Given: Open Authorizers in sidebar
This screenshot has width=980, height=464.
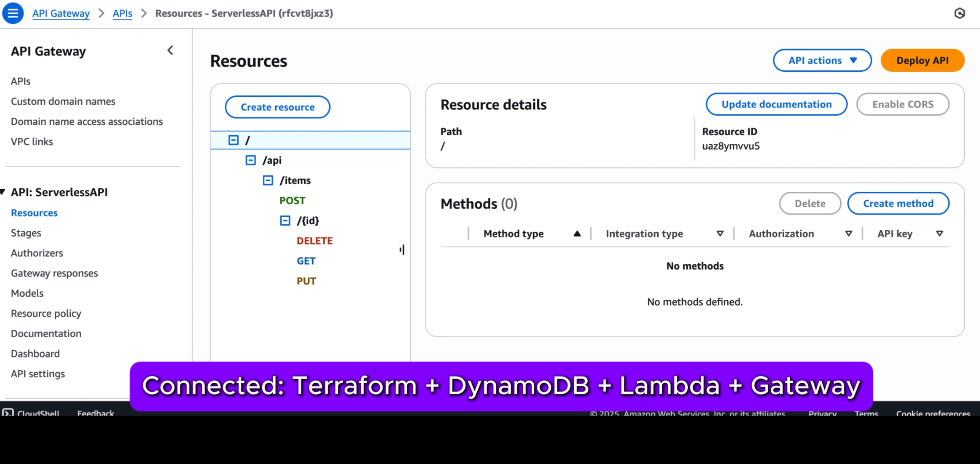Looking at the screenshot, I should 37,253.
